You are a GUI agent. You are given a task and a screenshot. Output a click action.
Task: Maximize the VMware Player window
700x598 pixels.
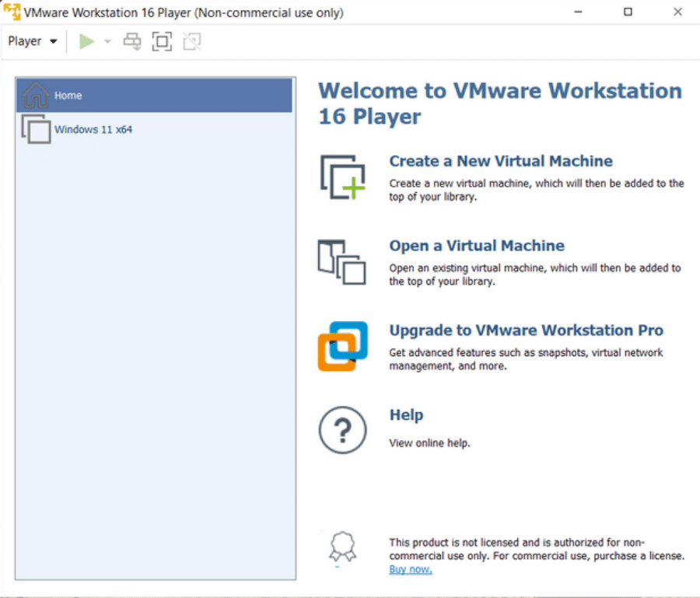[x=628, y=12]
